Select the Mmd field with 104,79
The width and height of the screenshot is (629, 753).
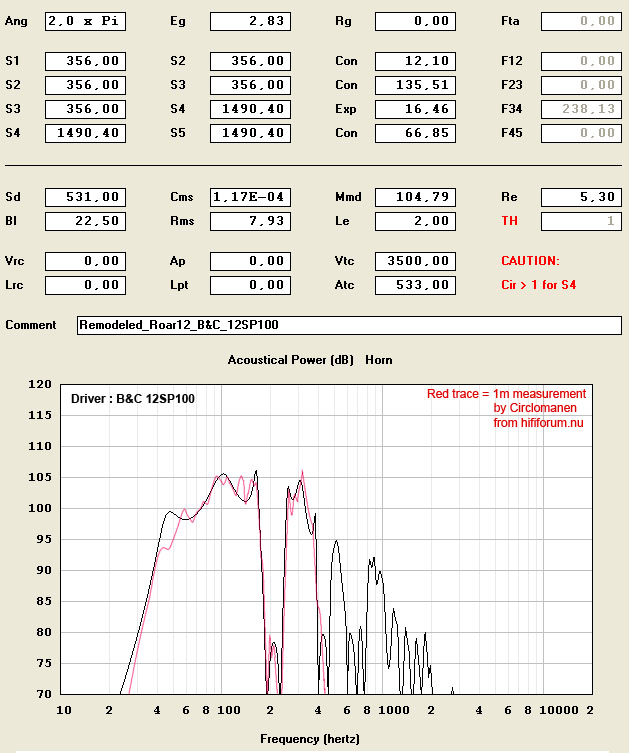[x=415, y=197]
